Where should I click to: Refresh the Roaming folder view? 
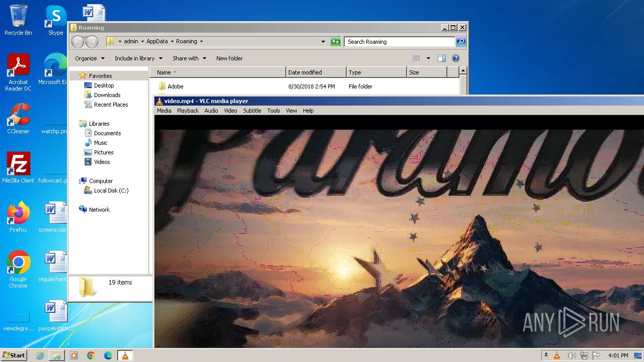point(336,42)
